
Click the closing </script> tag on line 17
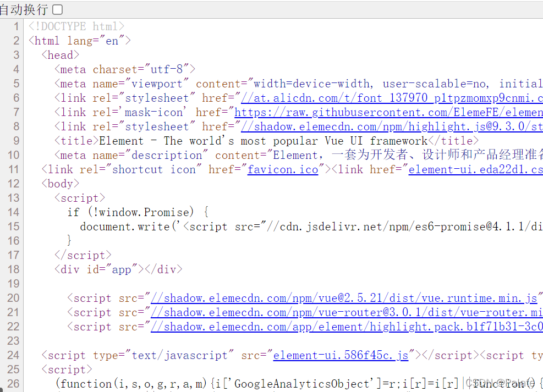click(83, 255)
